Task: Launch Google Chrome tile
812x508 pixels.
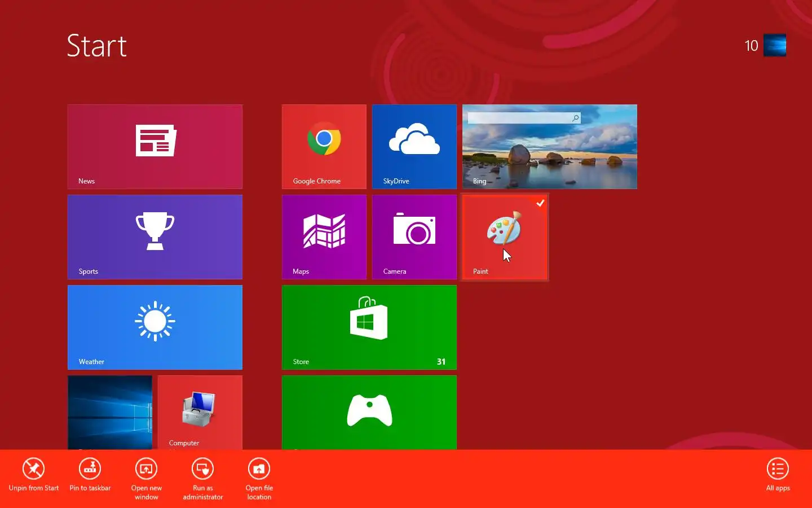Action: point(324,147)
